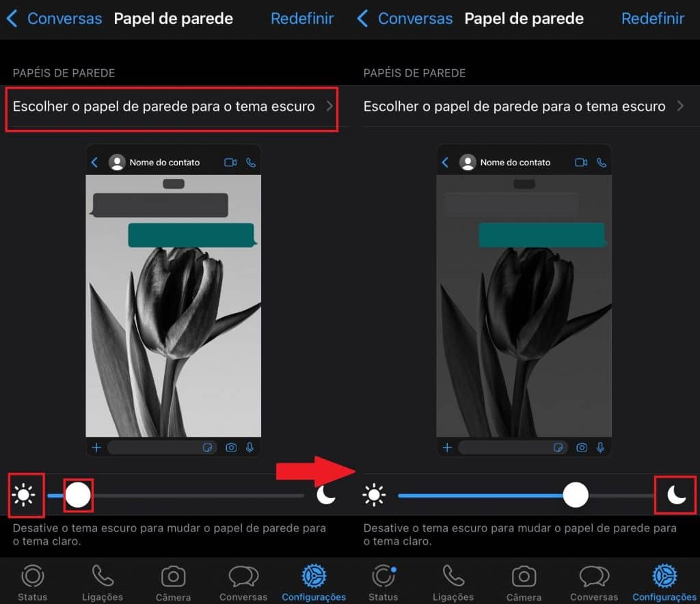This screenshot has width=700, height=604.
Task: Click 'Nome do contato' in right preview
Action: click(515, 163)
